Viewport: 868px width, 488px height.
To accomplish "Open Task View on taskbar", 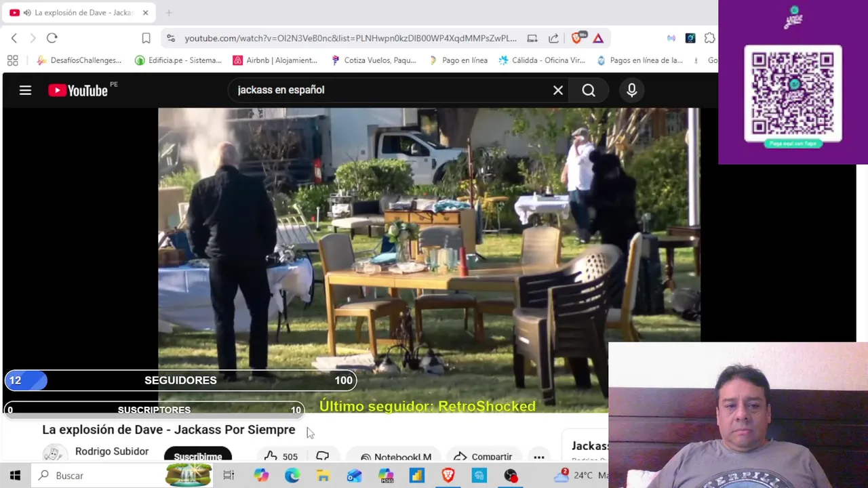I will [229, 476].
